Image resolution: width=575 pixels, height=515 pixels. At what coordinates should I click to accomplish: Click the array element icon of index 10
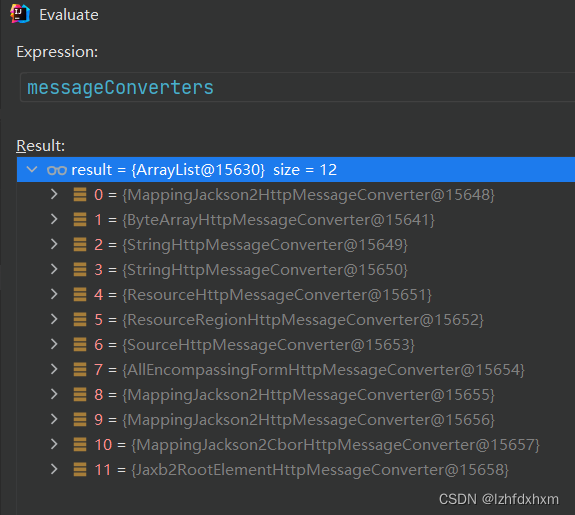click(x=80, y=445)
